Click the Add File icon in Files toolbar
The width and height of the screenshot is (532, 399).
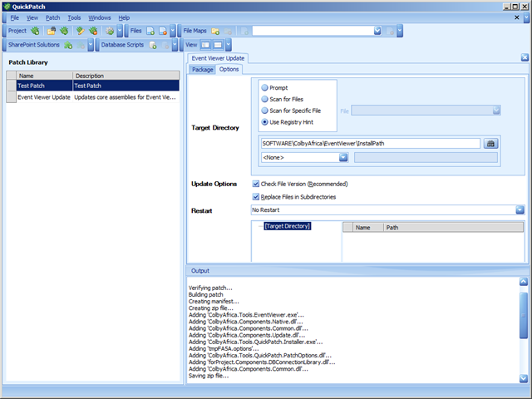[x=150, y=31]
